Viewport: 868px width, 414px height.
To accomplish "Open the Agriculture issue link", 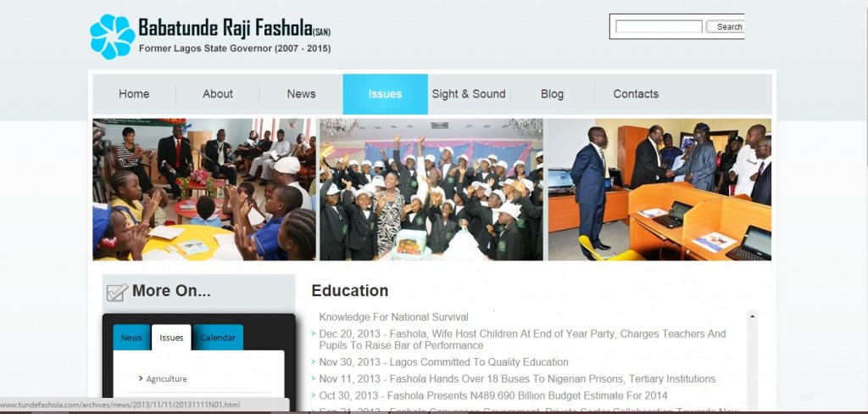I will tap(167, 379).
